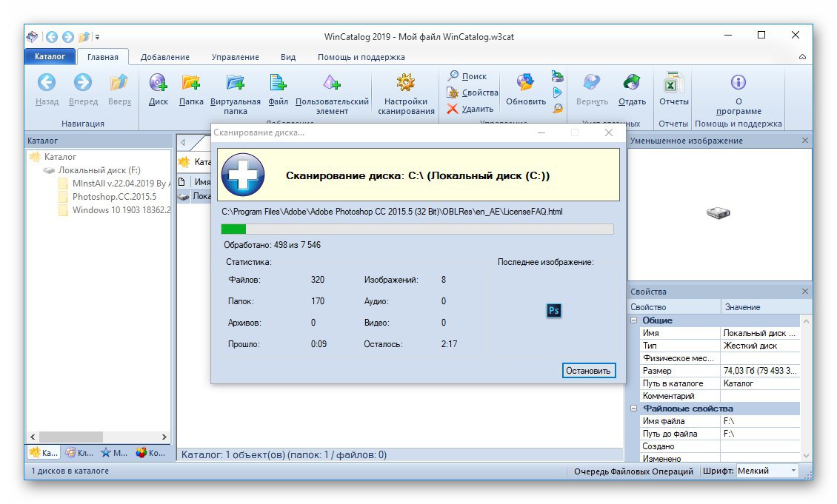Open Очередь Файловых Операций in status bar

coord(633,471)
